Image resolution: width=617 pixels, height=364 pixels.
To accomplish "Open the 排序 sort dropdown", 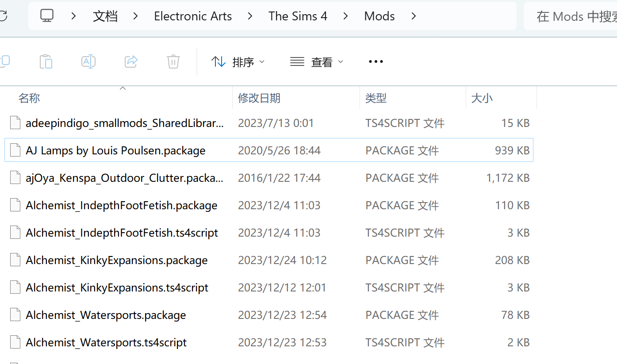I will click(238, 62).
